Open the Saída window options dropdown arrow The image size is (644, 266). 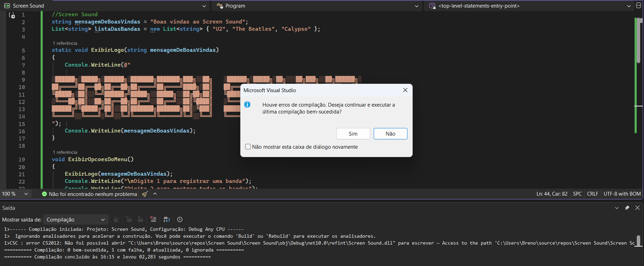click(x=617, y=208)
